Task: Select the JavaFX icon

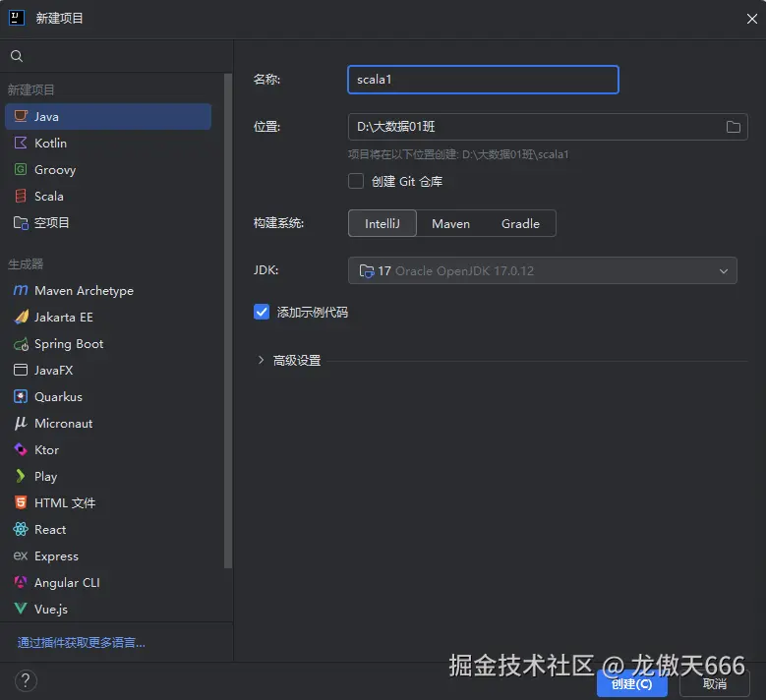Action: (x=21, y=370)
